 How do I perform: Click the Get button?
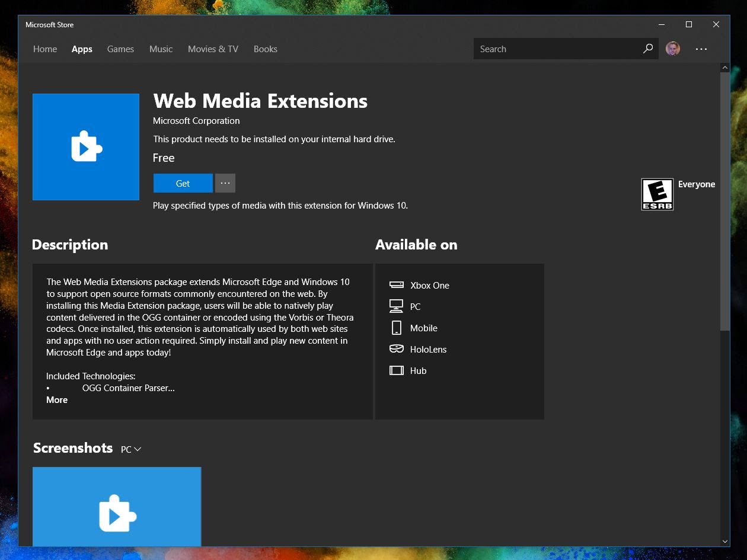point(183,183)
